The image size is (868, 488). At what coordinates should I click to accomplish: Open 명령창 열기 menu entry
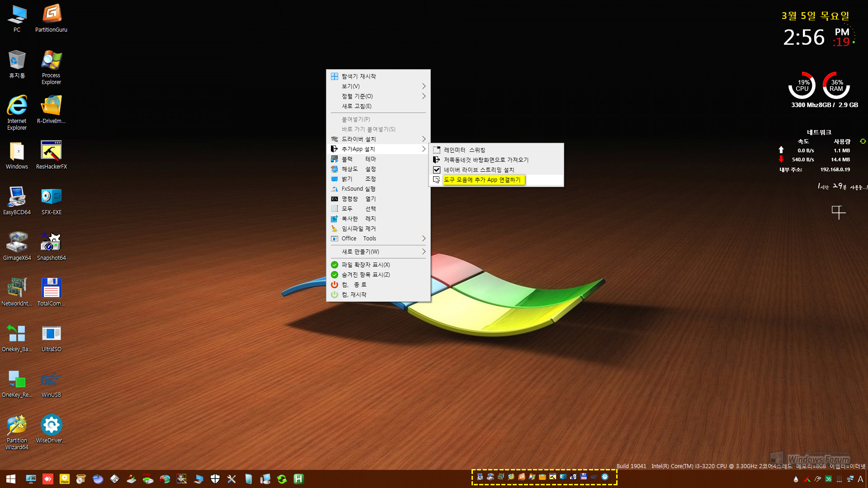(x=378, y=199)
